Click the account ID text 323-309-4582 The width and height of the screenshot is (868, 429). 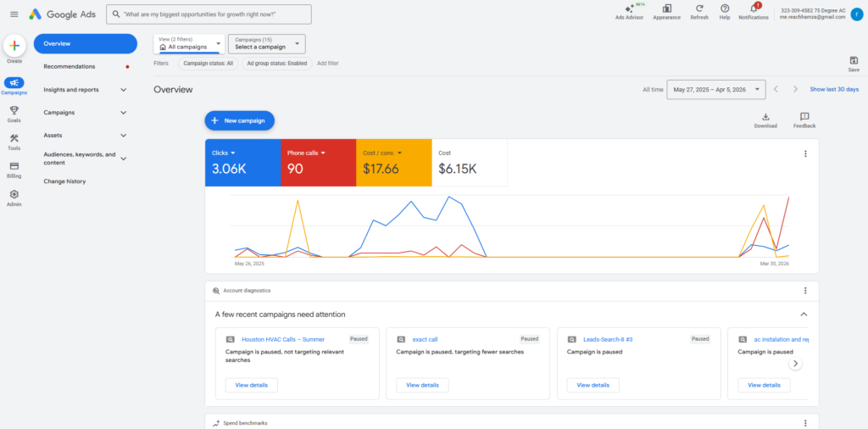[x=798, y=10]
